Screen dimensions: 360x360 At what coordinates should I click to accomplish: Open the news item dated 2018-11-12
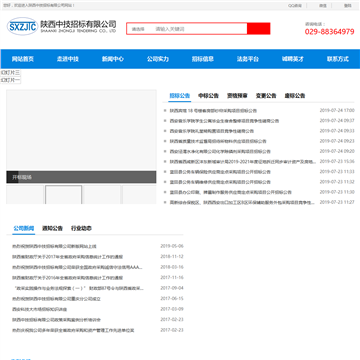coord(68,257)
